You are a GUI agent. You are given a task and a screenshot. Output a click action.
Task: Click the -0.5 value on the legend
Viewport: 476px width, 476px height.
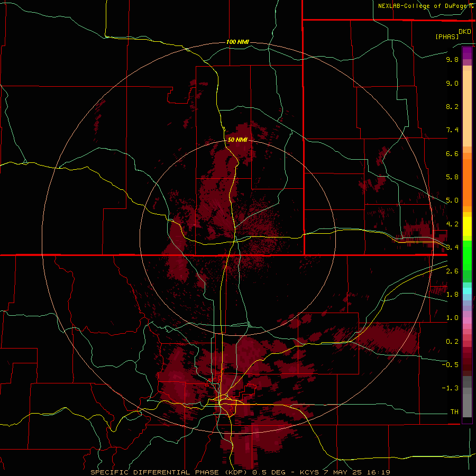coord(450,364)
